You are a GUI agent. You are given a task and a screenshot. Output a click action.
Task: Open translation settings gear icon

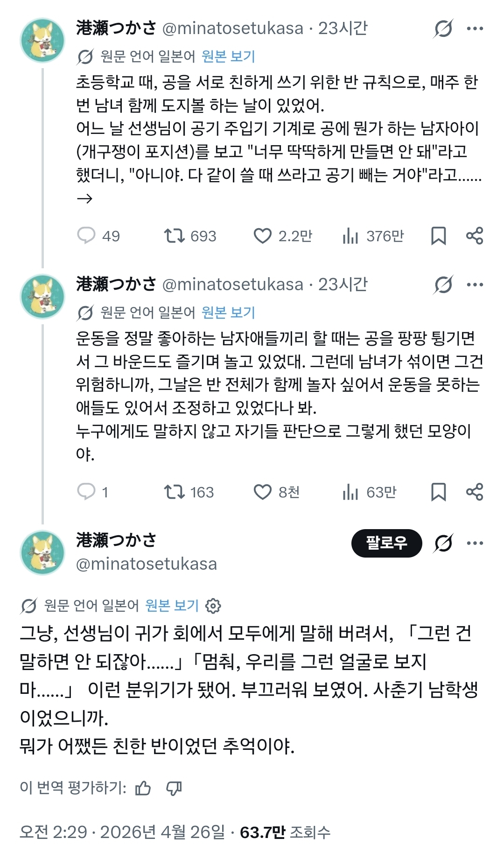tap(213, 606)
